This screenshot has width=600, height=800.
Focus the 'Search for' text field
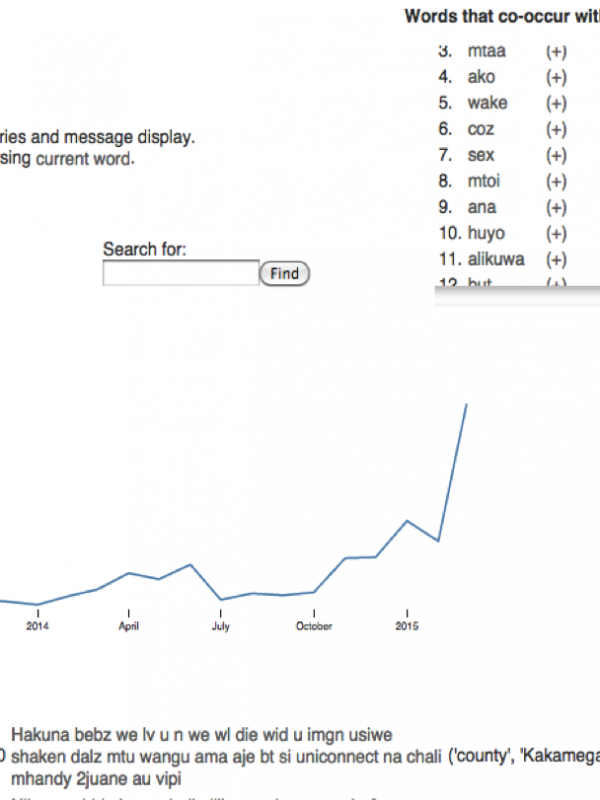click(181, 273)
